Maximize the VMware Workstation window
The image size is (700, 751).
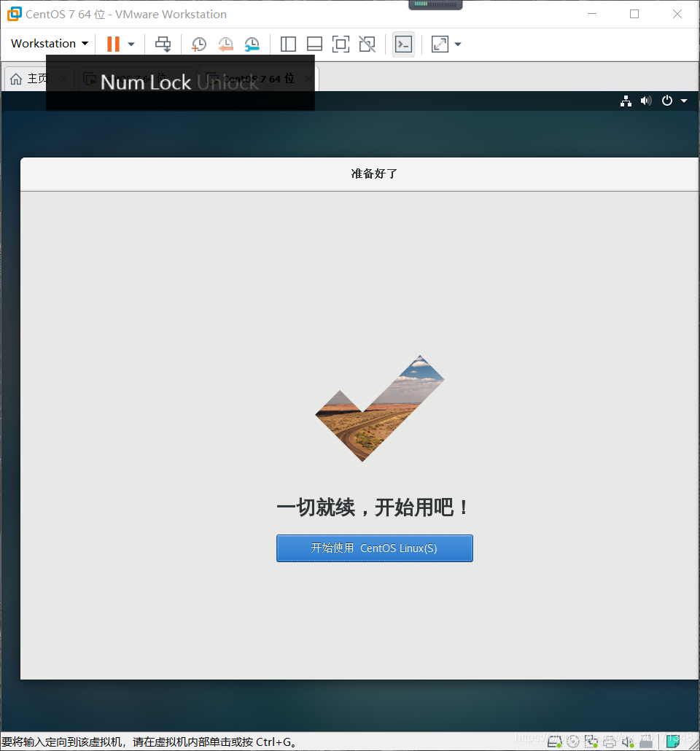click(x=634, y=14)
